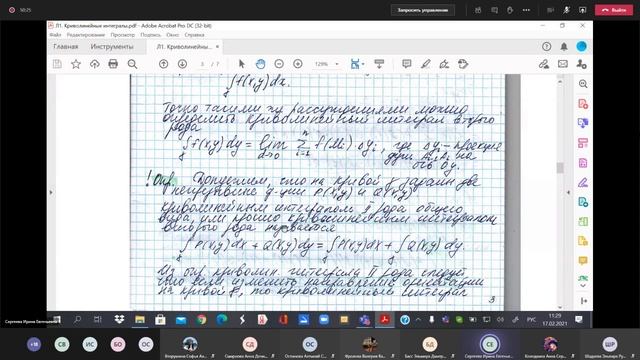Open the Редактирование menu
The image size is (640, 360).
tap(86, 35)
